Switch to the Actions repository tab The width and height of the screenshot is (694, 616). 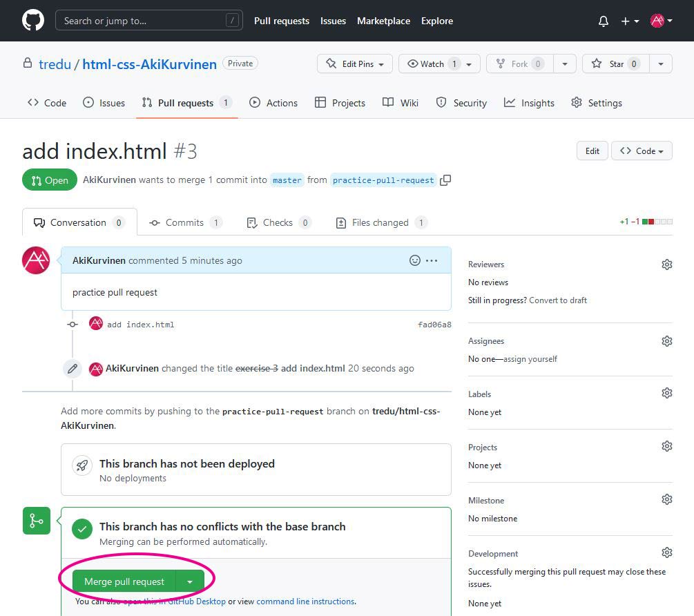coord(273,103)
